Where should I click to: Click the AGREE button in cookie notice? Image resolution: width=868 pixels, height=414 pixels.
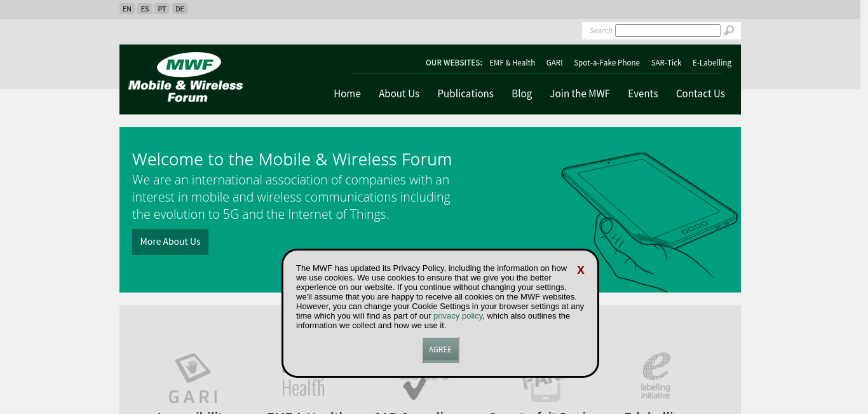point(440,350)
